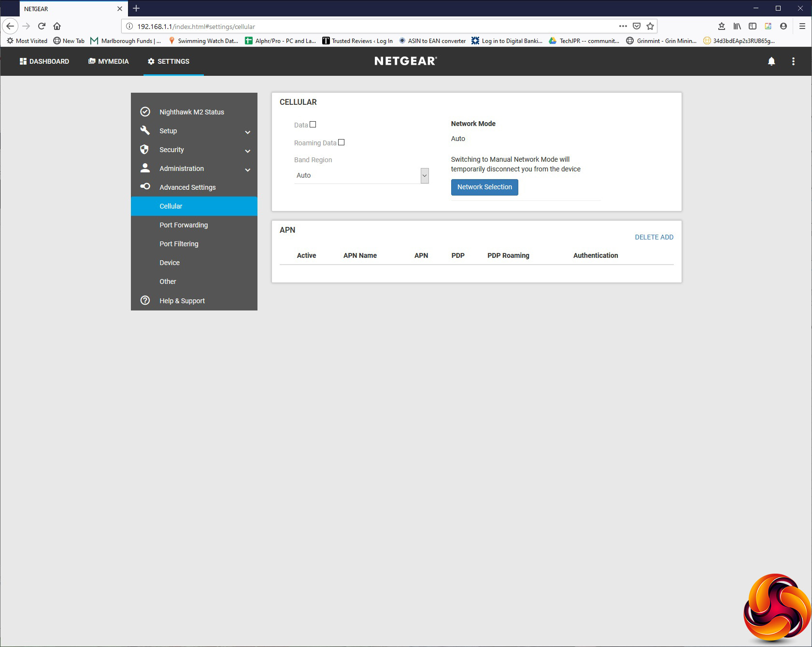Open the Most Visited bookmarks folder
This screenshot has width=812, height=647.
tap(27, 41)
